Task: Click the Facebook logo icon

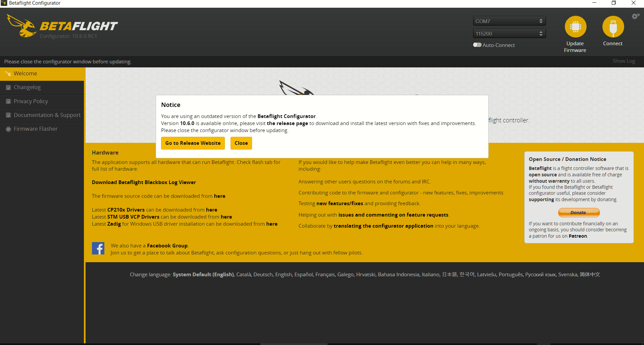Action: (x=98, y=248)
